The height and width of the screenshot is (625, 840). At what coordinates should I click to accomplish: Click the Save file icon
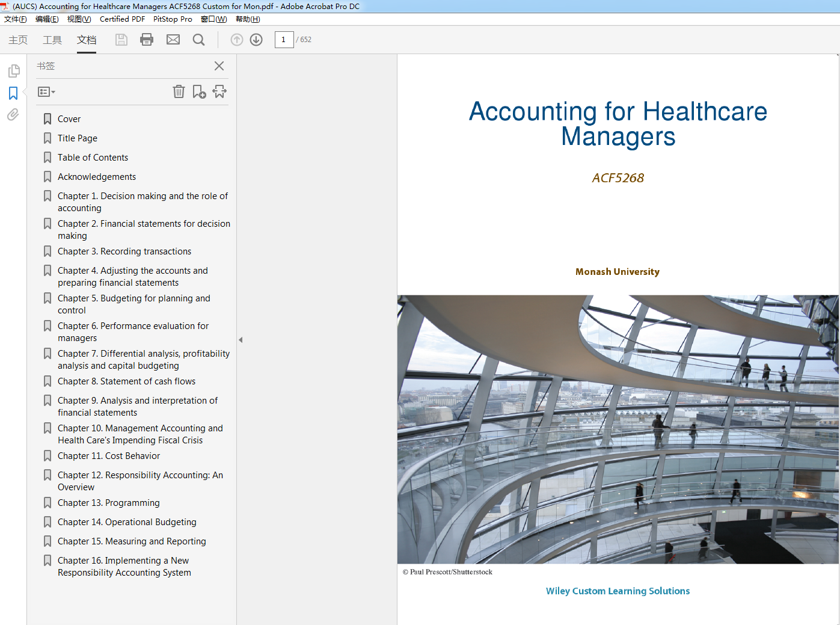tap(121, 40)
